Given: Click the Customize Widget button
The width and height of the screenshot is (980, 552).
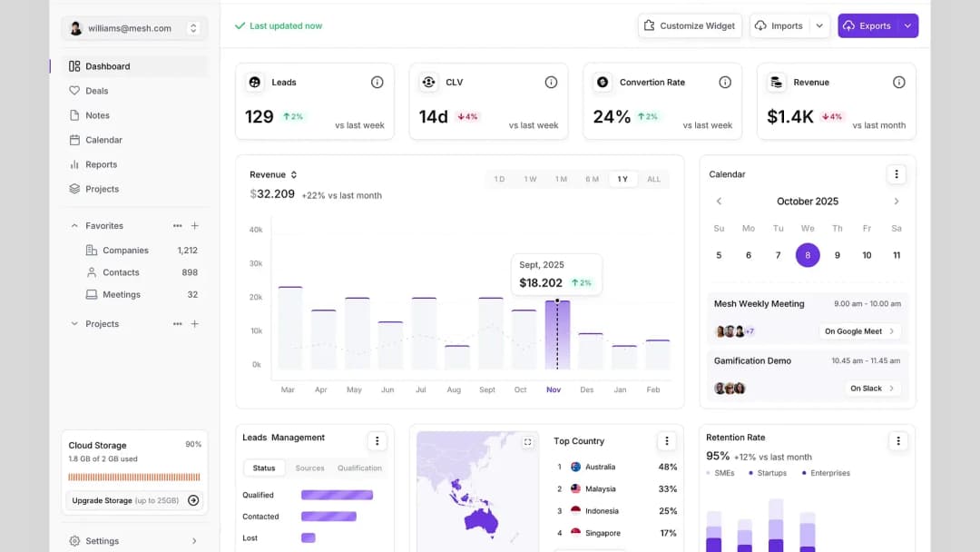Looking at the screenshot, I should coord(690,25).
